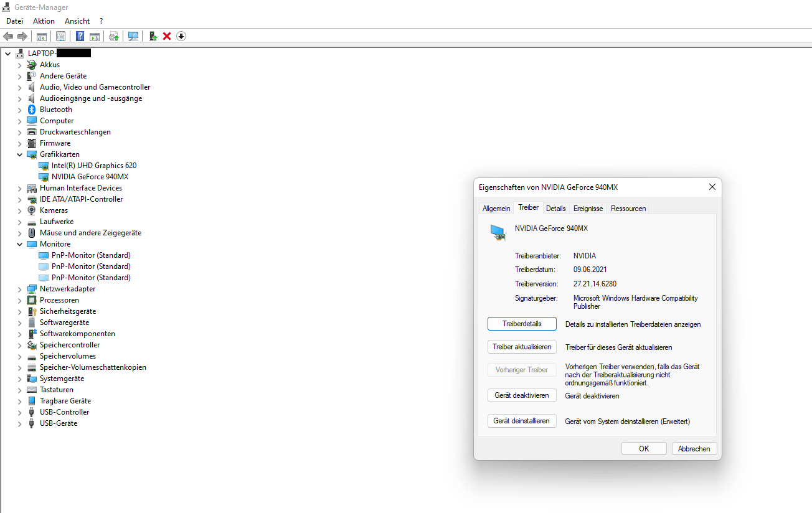The image size is (812, 513).
Task: Expand the Andere Geräte node
Action: [19, 76]
